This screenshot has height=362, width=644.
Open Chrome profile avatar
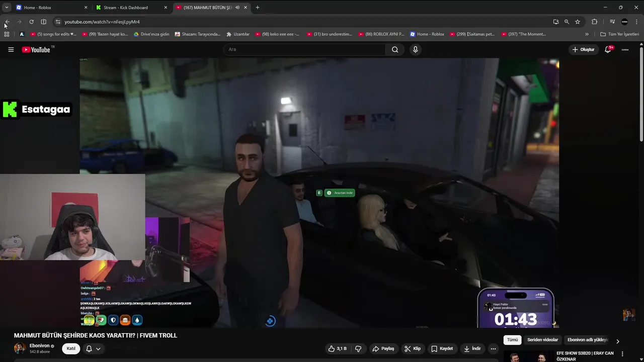624,22
